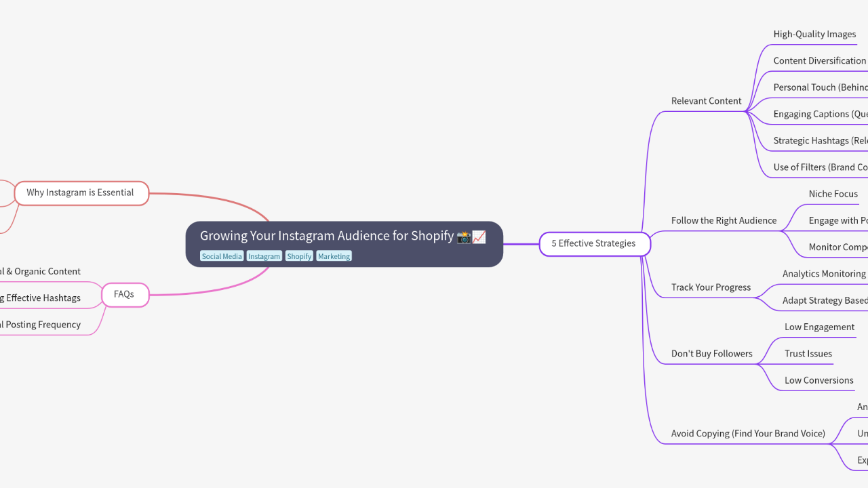Viewport: 868px width, 488px height.
Task: Click the Personal Touch leaf
Action: click(821, 87)
